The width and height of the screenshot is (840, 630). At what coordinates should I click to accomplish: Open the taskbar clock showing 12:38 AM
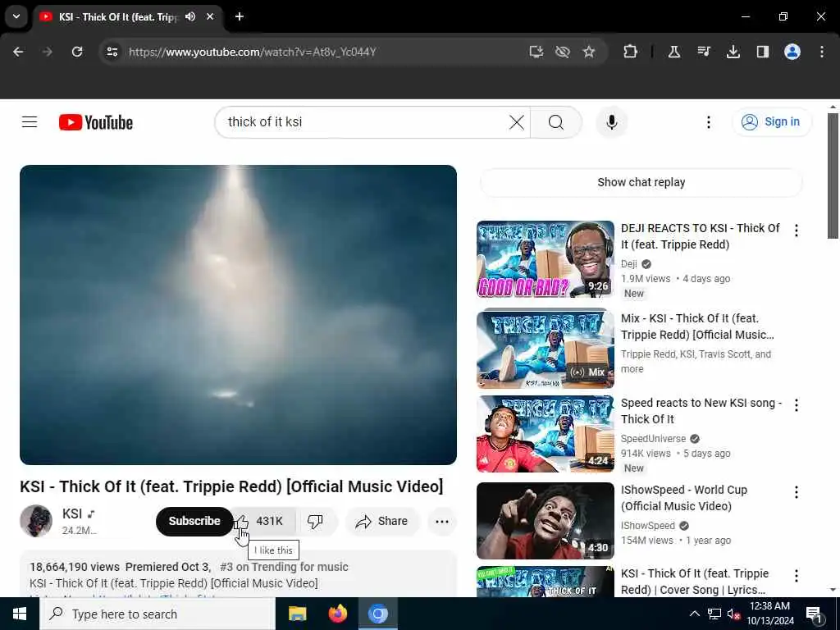click(x=770, y=614)
